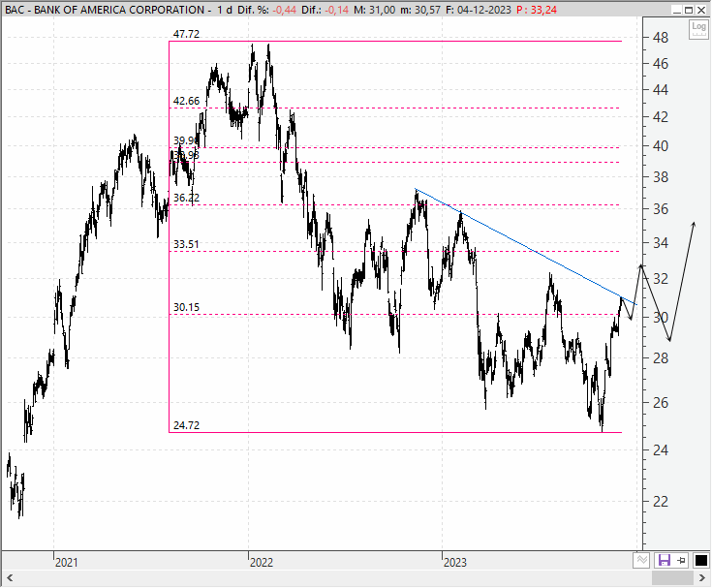This screenshot has width=712, height=588.
Task: Click the date 'F: 04-12-2023'
Action: (x=479, y=10)
